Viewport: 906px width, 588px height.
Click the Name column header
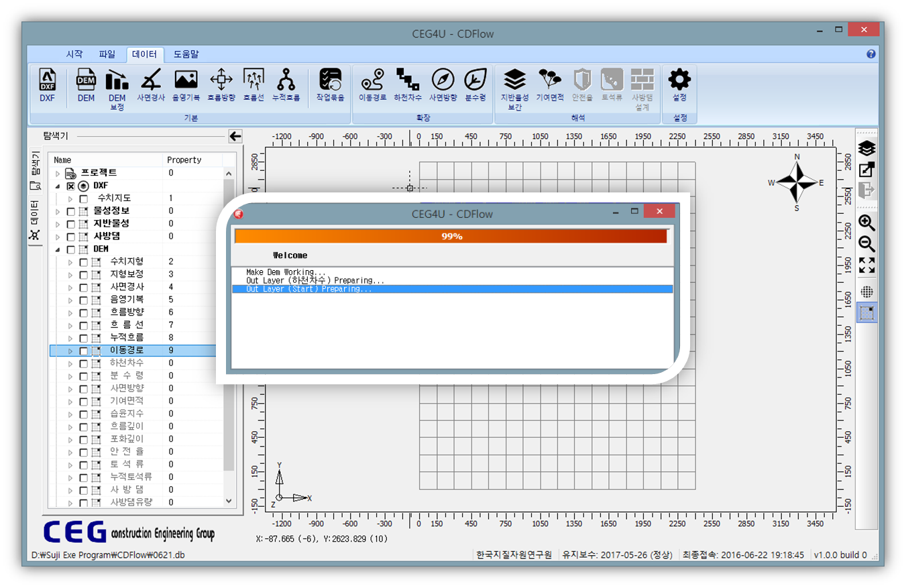(x=107, y=160)
